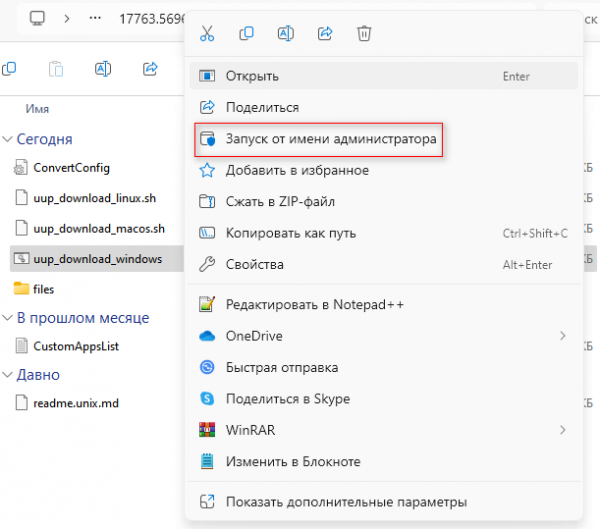The width and height of the screenshot is (600, 529).
Task: Click the path icon beside 'Копировать как путь'
Action: 207,233
